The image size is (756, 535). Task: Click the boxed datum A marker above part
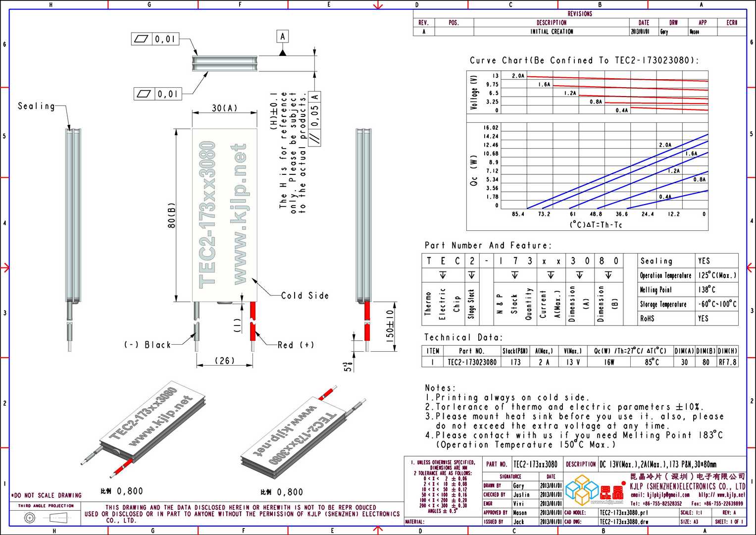(283, 37)
